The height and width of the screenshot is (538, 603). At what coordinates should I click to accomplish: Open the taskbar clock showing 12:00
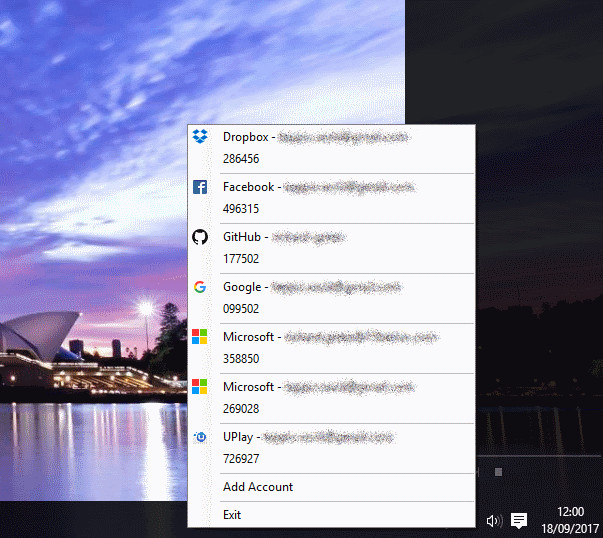(x=571, y=520)
